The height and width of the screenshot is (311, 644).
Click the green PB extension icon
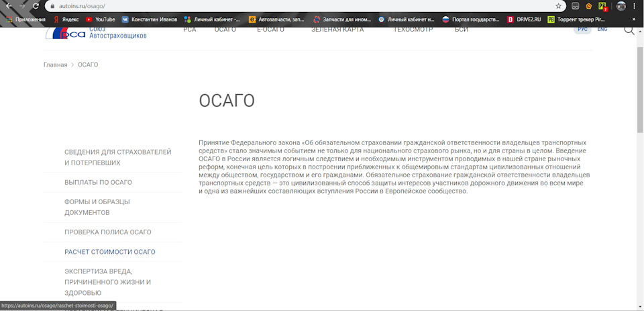602,6
